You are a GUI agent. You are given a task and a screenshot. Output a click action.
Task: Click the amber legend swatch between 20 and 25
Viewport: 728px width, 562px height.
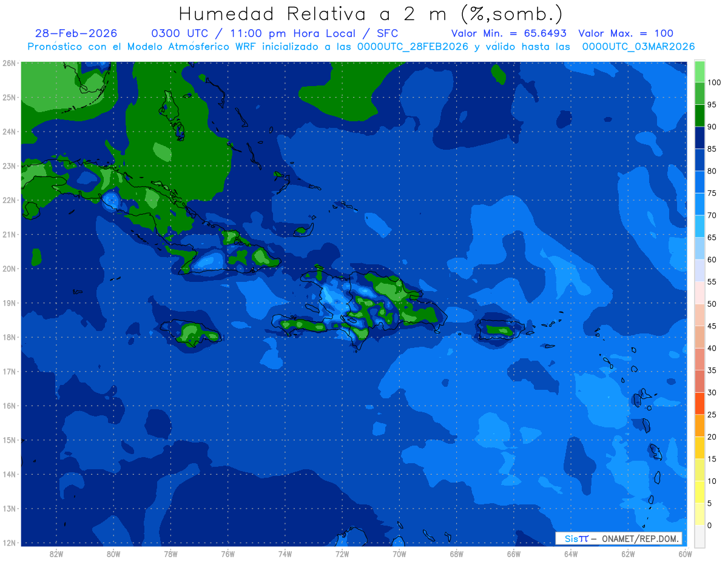pos(699,425)
